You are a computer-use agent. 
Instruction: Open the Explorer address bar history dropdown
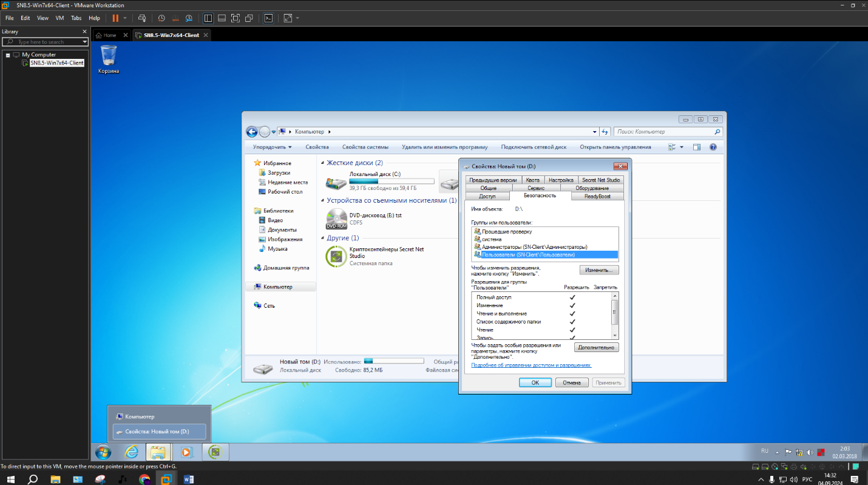click(595, 132)
